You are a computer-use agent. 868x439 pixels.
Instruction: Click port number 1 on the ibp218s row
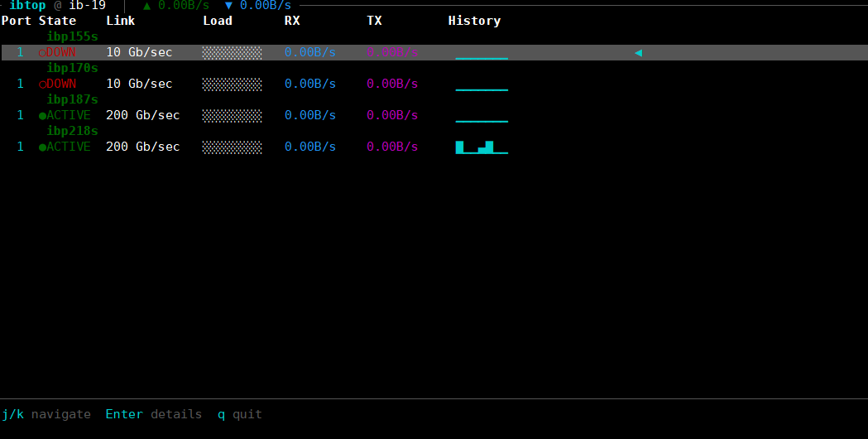point(21,147)
